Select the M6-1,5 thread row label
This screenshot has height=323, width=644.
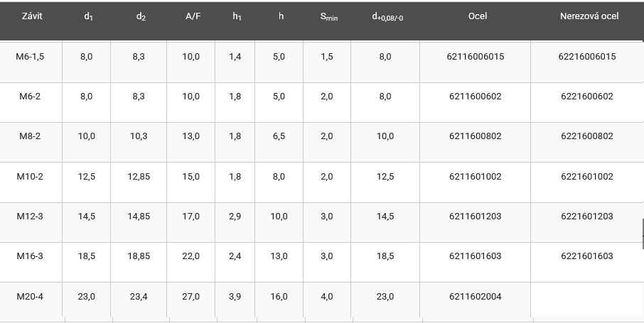click(31, 57)
